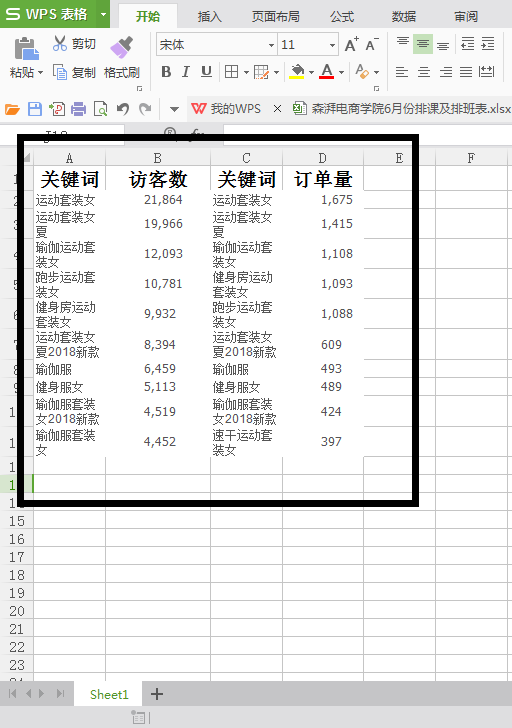Viewport: 512px width, 728px height.
Task: Select the Sheet1 worksheet tab
Action: (109, 694)
